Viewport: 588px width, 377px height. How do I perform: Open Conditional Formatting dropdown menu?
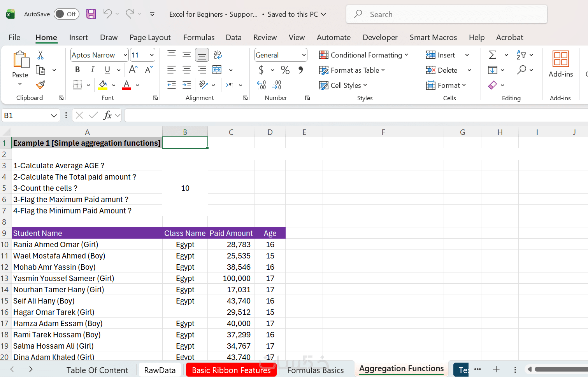(x=363, y=55)
